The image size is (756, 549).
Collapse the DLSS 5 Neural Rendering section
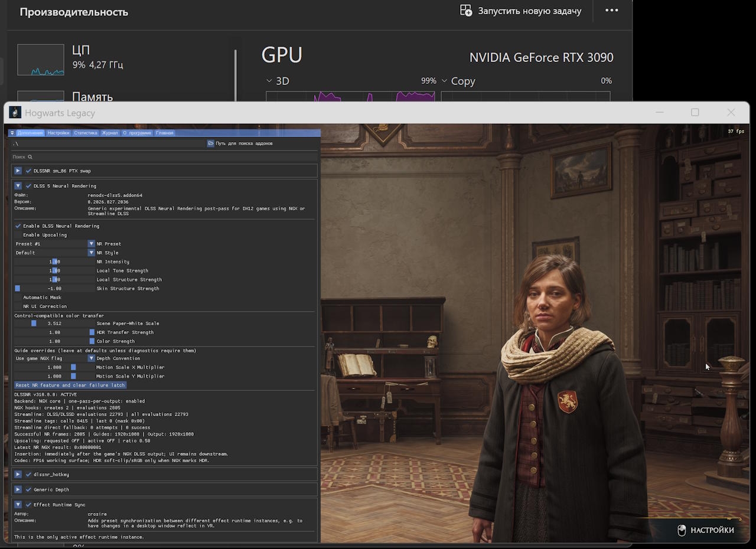[18, 186]
